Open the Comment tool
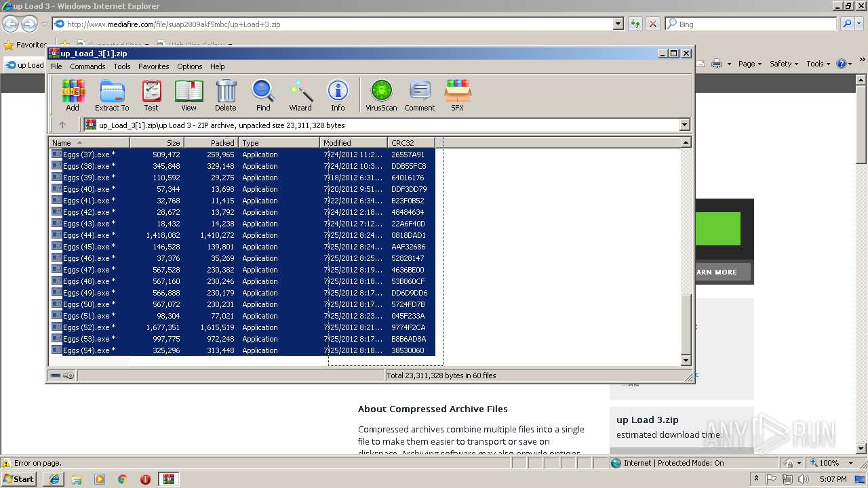 (x=420, y=95)
